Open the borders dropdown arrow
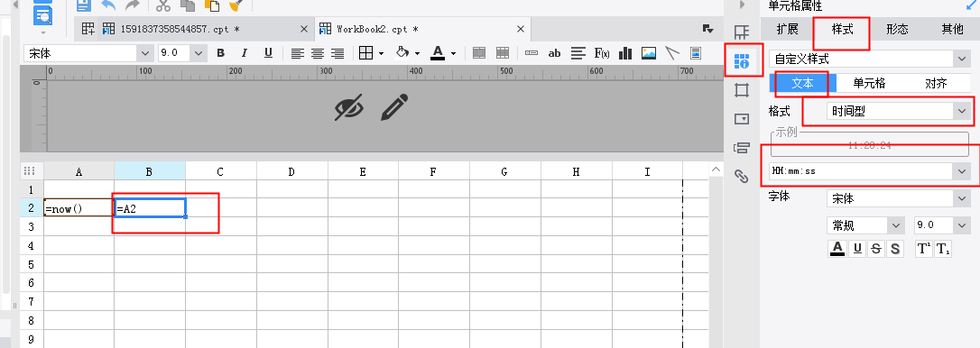Image resolution: width=980 pixels, height=348 pixels. click(x=381, y=54)
